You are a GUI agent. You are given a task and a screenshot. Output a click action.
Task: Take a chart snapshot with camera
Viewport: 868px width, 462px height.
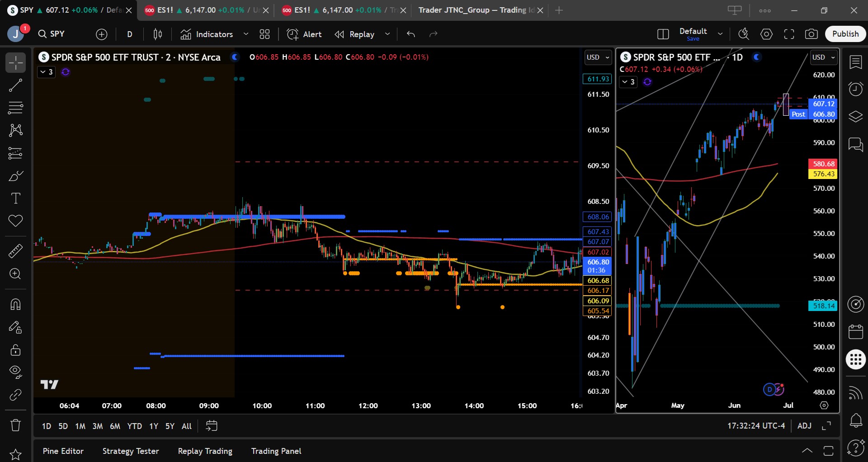click(x=811, y=34)
